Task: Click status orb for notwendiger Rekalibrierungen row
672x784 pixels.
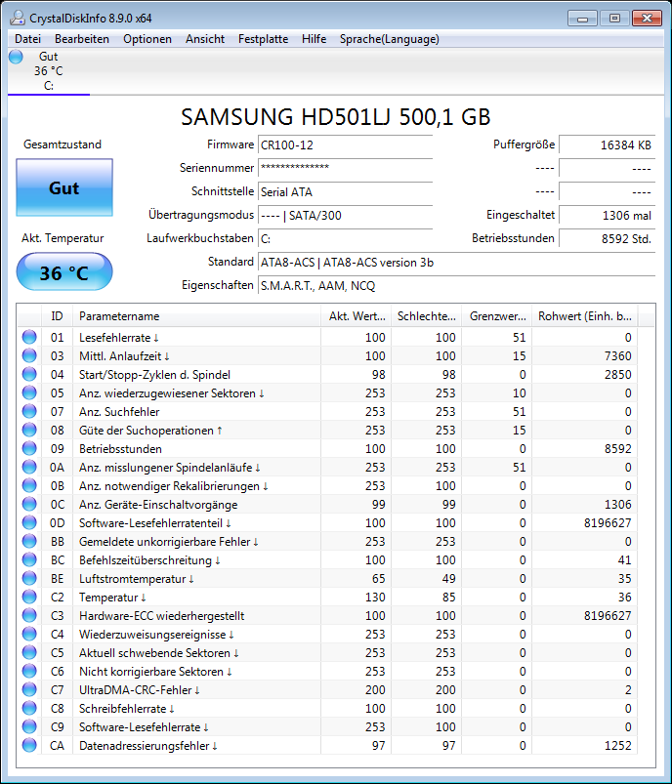Action: pos(29,485)
